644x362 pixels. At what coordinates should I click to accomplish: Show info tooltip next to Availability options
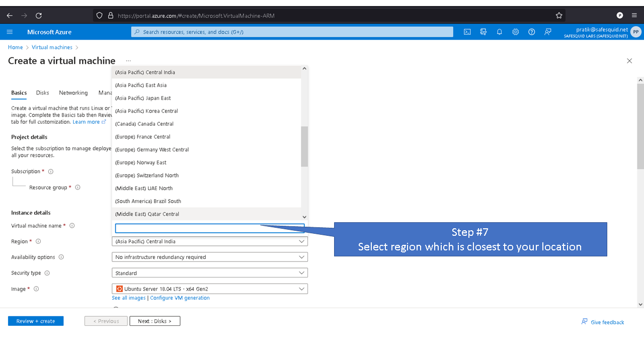coord(61,257)
